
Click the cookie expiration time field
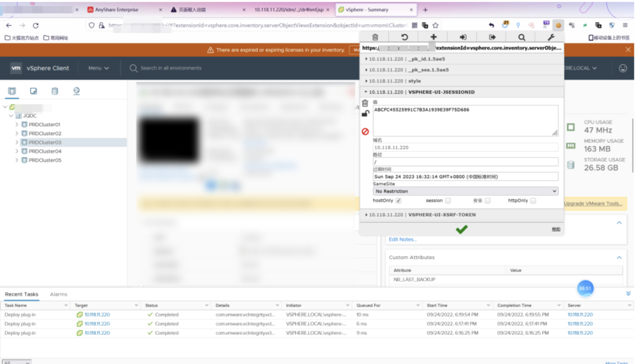[465, 176]
